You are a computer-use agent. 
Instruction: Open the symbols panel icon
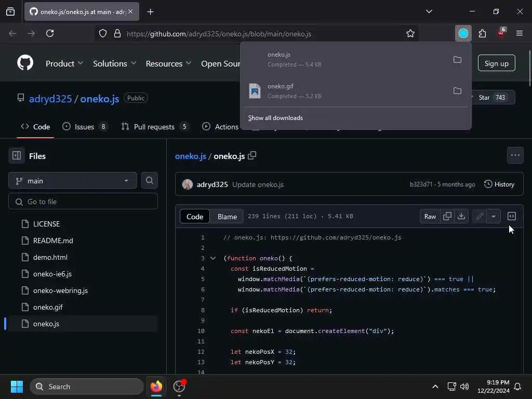click(x=511, y=216)
